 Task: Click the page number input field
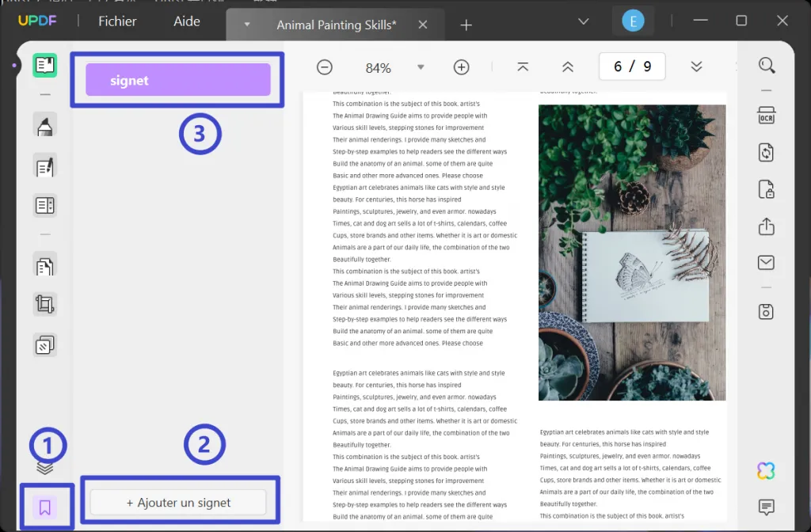coord(632,66)
